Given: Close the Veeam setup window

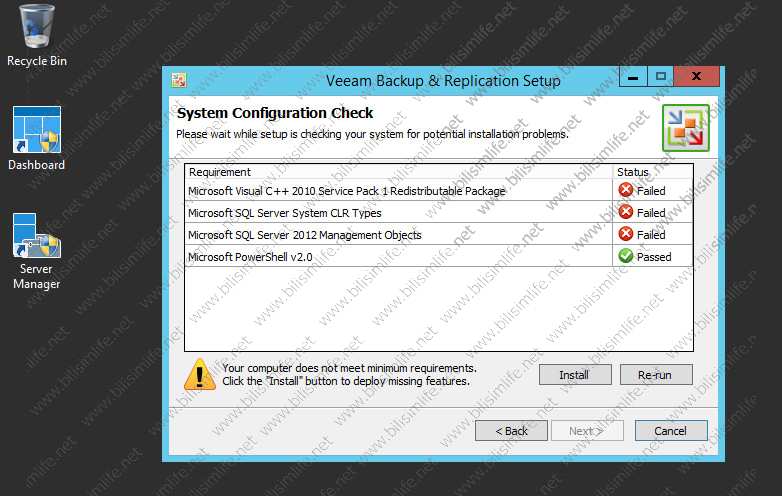Looking at the screenshot, I should [x=697, y=77].
